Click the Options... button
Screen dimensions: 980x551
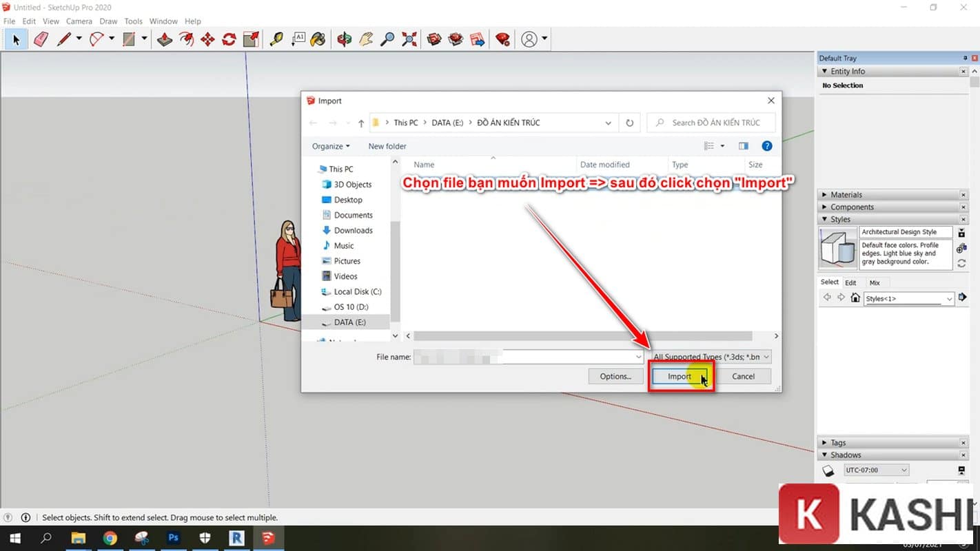point(615,377)
